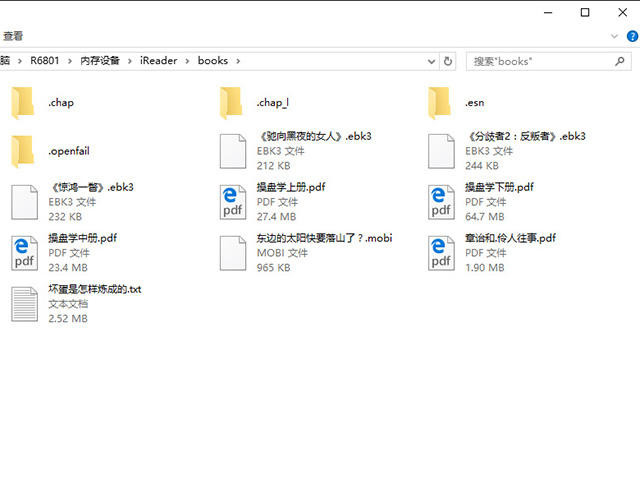This screenshot has height=480, width=640.
Task: Click file name 章诒和.伶人往事.pdf
Action: (x=511, y=238)
